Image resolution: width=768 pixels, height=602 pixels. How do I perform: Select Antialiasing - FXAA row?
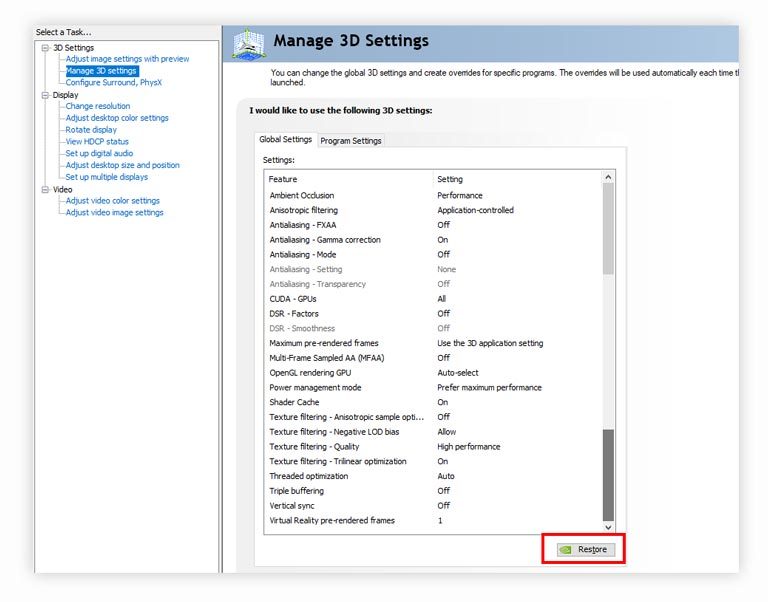pyautogui.click(x=433, y=225)
